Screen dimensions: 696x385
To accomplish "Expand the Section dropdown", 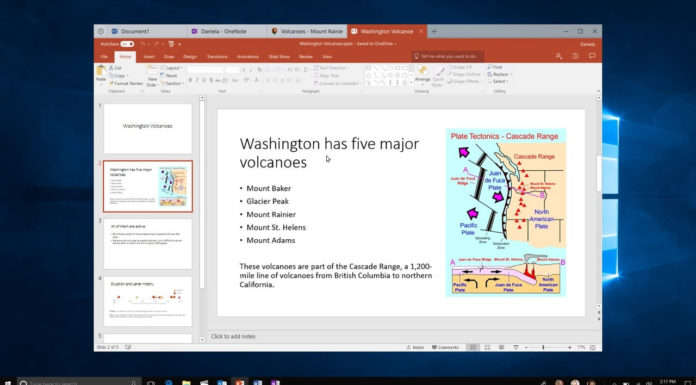I will [172, 83].
